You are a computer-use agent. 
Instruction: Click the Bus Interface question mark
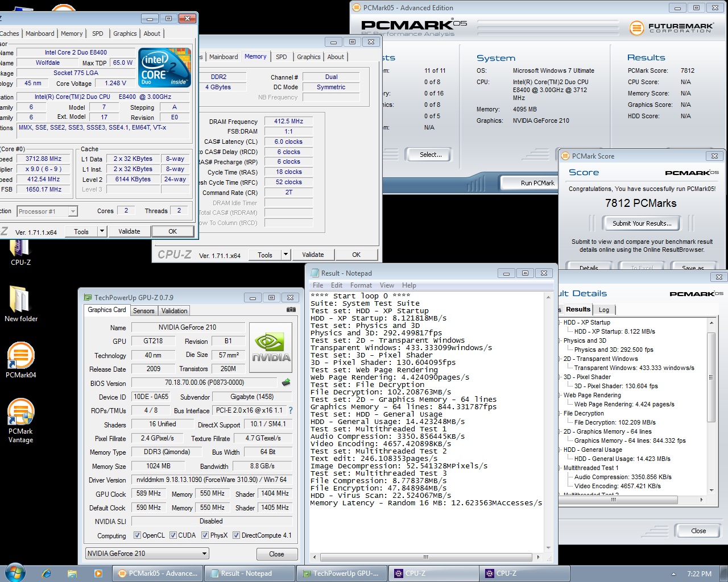291,410
